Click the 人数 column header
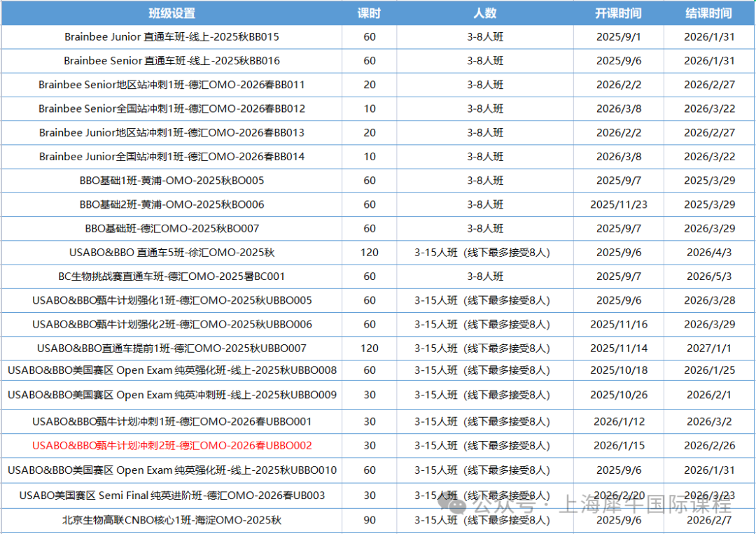The height and width of the screenshot is (534, 756). coord(485,13)
